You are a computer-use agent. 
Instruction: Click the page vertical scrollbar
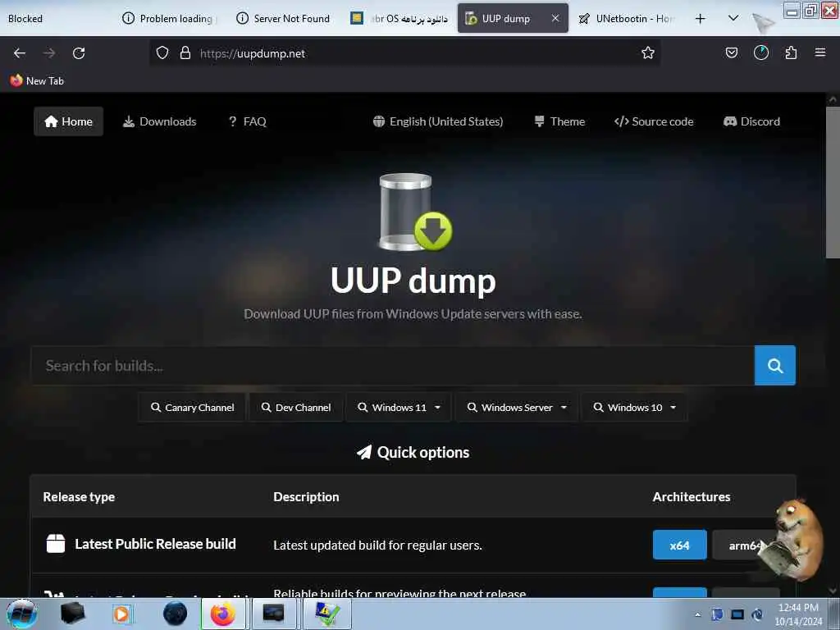click(x=832, y=182)
